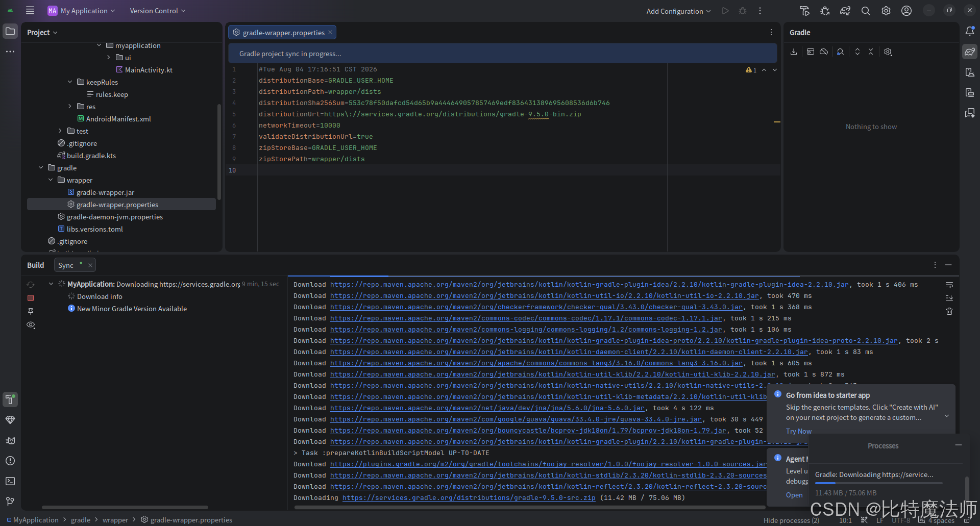Open the Problems tool window icon
980x526 pixels.
[x=10, y=461]
